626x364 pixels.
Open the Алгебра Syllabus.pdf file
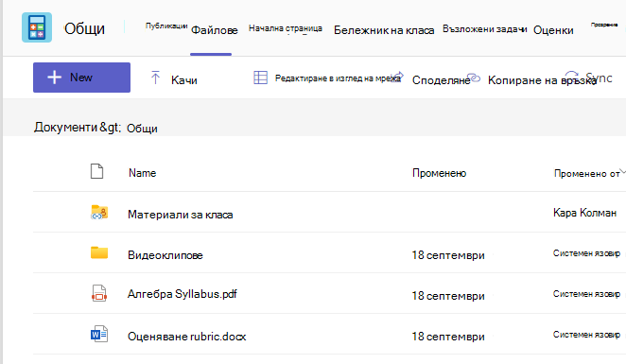click(x=183, y=294)
